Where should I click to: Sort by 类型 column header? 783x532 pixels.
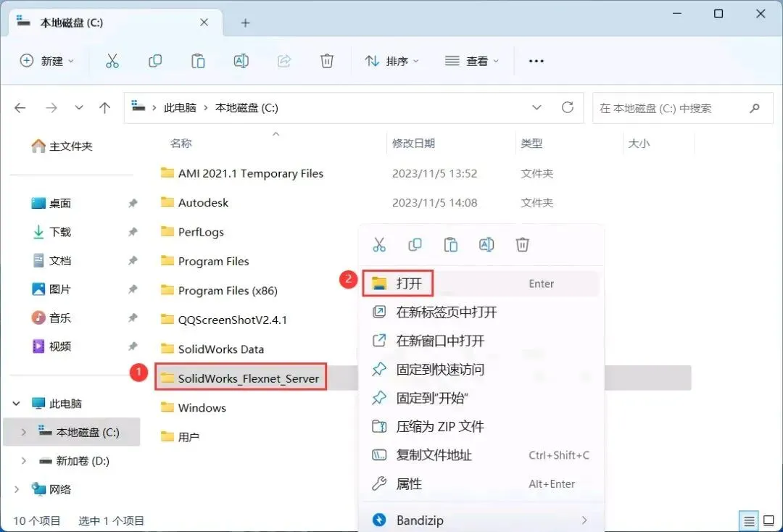531,144
